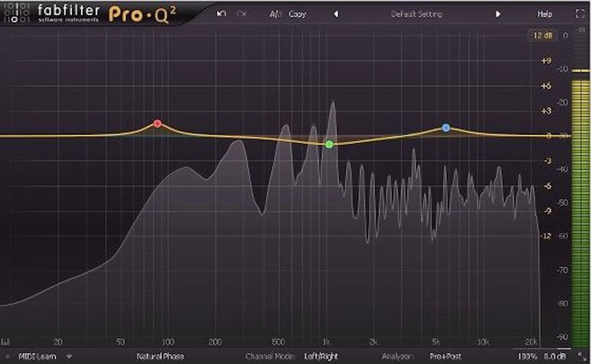Image resolution: width=591 pixels, height=364 pixels.
Task: Open the Natural Phase processing mode menu
Action: tap(160, 357)
